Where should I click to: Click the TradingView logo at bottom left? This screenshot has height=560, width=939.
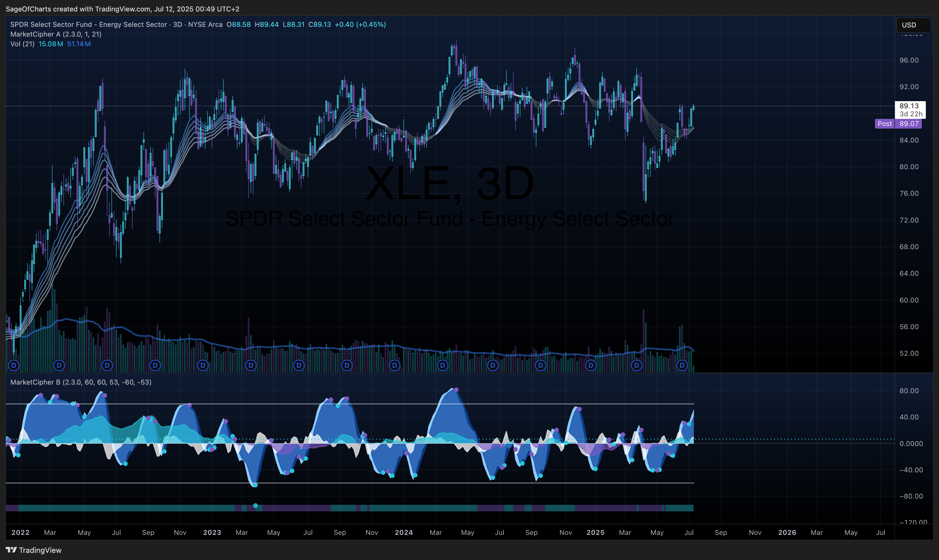pyautogui.click(x=34, y=550)
